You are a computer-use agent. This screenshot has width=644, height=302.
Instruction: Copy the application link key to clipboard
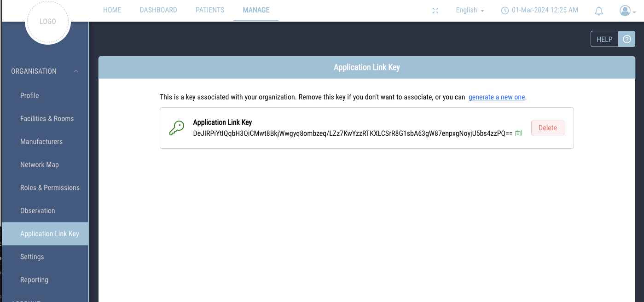tap(519, 133)
